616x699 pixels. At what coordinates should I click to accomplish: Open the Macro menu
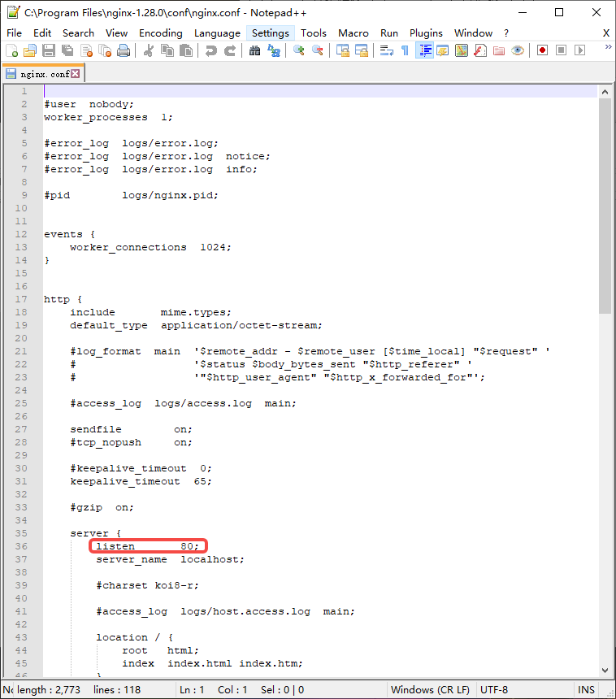pyautogui.click(x=354, y=33)
